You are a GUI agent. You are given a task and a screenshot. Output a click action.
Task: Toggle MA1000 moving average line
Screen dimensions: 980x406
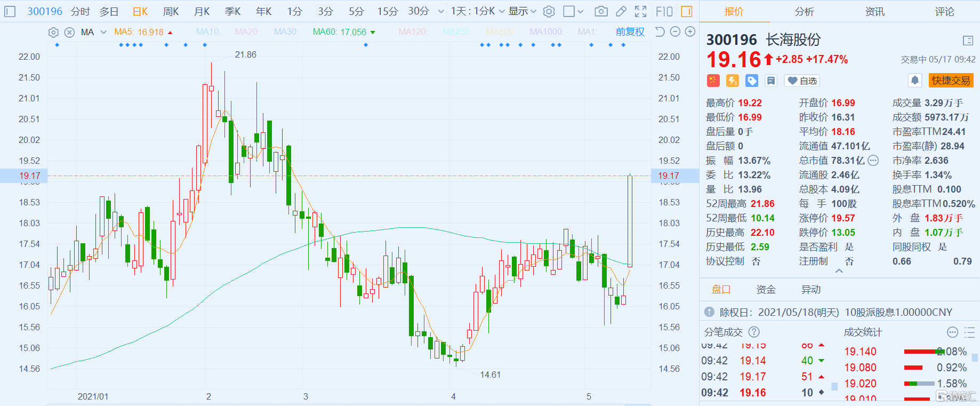pyautogui.click(x=547, y=32)
